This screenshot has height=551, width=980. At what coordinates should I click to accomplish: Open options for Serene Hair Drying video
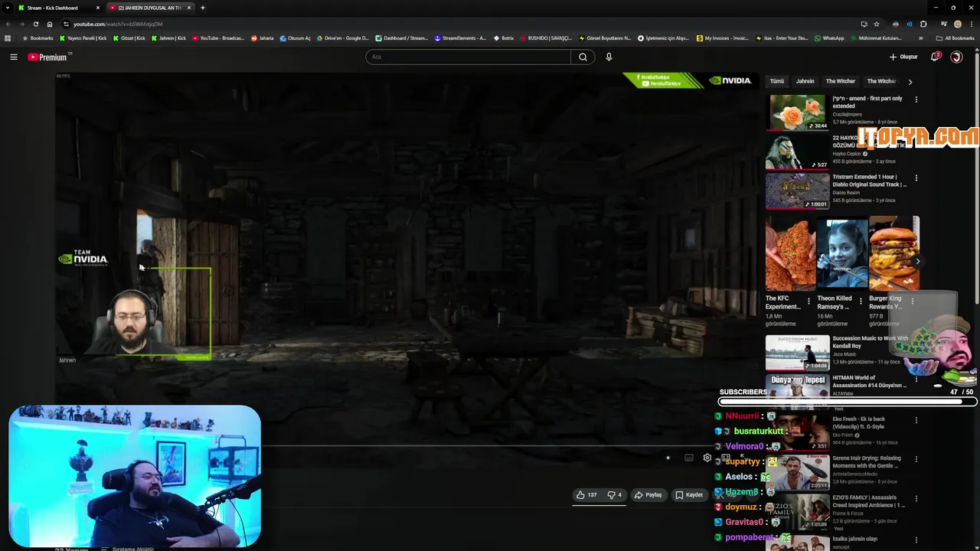pyautogui.click(x=916, y=459)
